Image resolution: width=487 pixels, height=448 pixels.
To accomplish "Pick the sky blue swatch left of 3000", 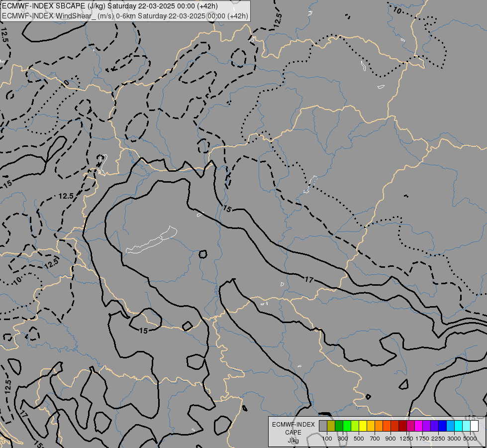I will 451,426.
